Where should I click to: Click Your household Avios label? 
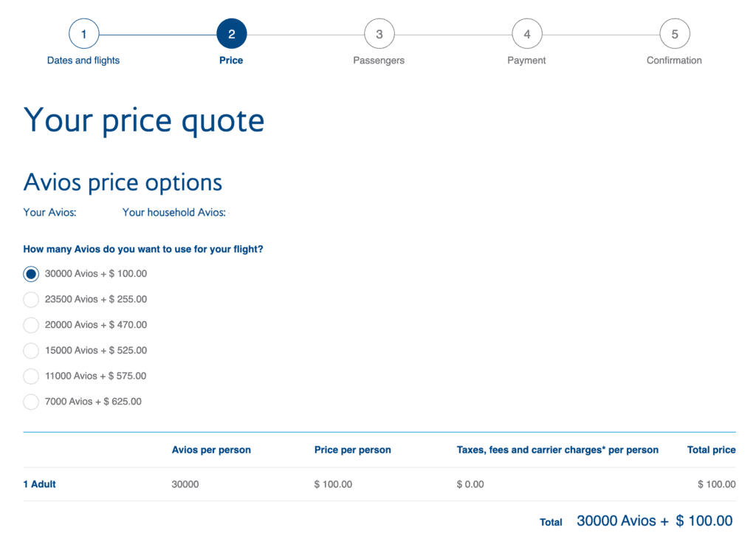(174, 213)
